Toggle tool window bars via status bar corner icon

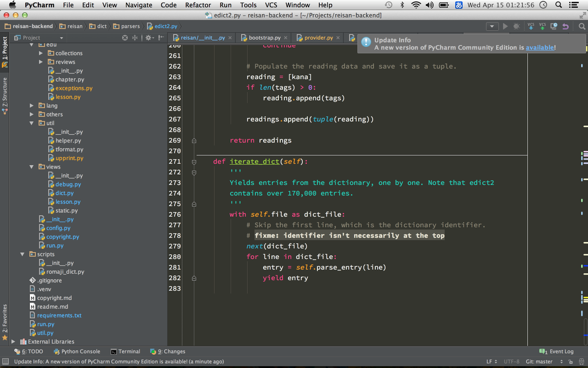6,362
